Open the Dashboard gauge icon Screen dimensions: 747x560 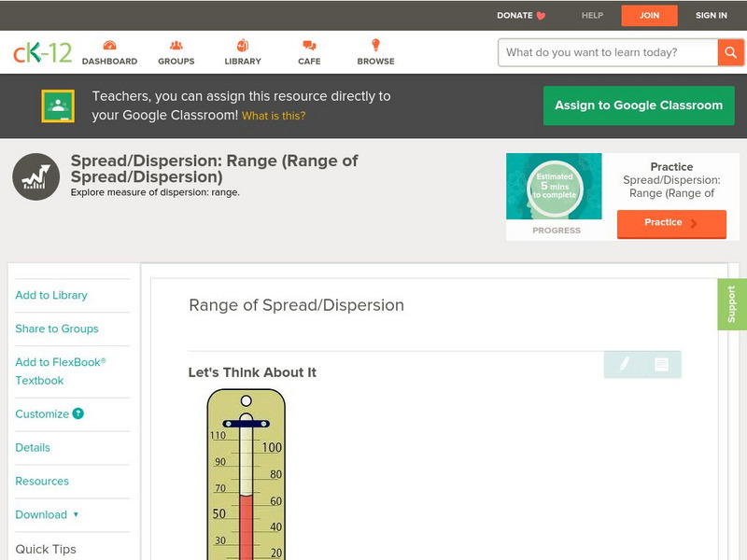pos(109,45)
